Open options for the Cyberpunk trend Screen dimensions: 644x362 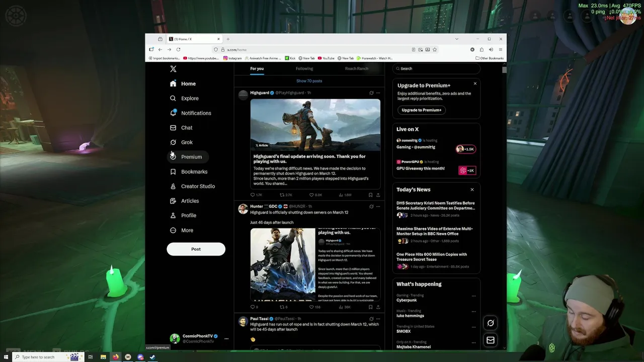[473, 296]
